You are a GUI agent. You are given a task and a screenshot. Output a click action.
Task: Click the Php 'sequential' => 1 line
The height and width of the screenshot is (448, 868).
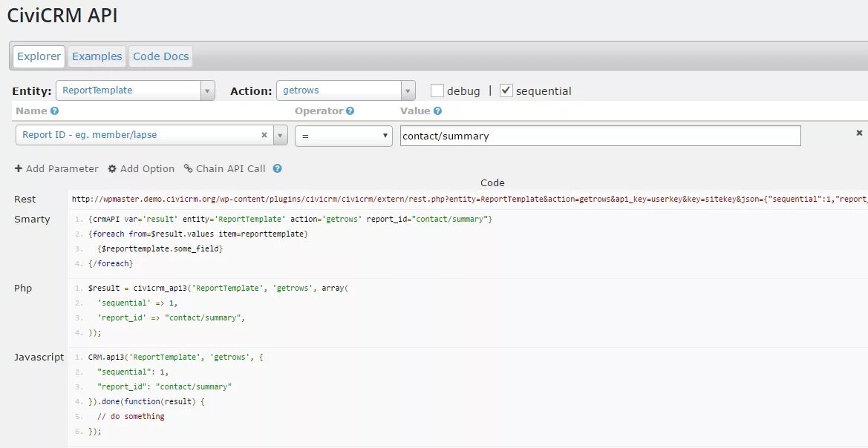click(x=137, y=303)
